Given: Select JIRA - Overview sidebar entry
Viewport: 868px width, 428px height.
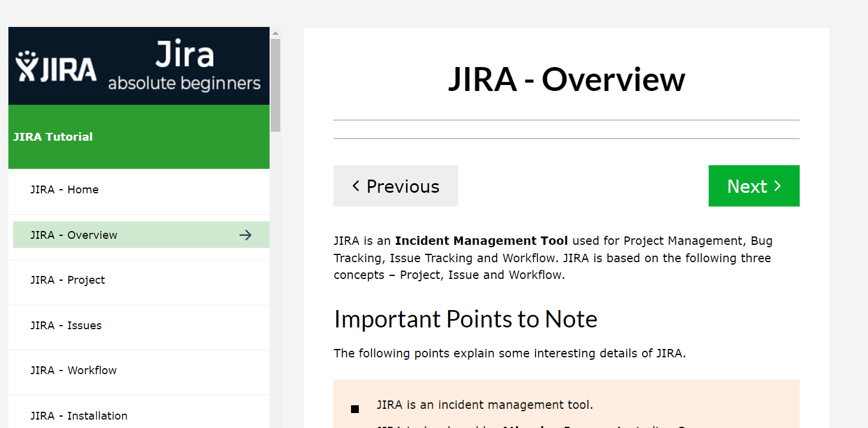Looking at the screenshot, I should tap(141, 235).
